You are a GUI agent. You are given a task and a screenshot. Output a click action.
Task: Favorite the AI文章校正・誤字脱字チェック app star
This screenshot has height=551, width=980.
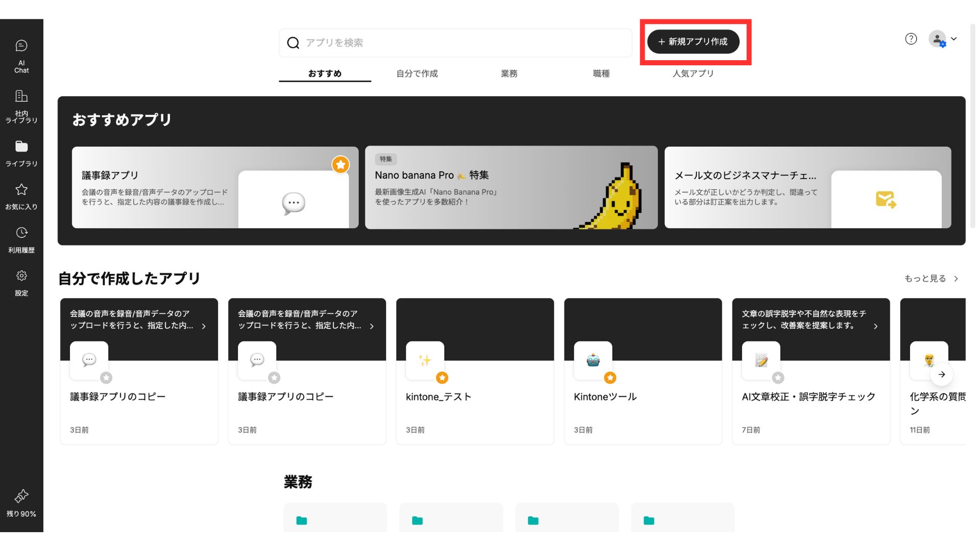point(778,378)
